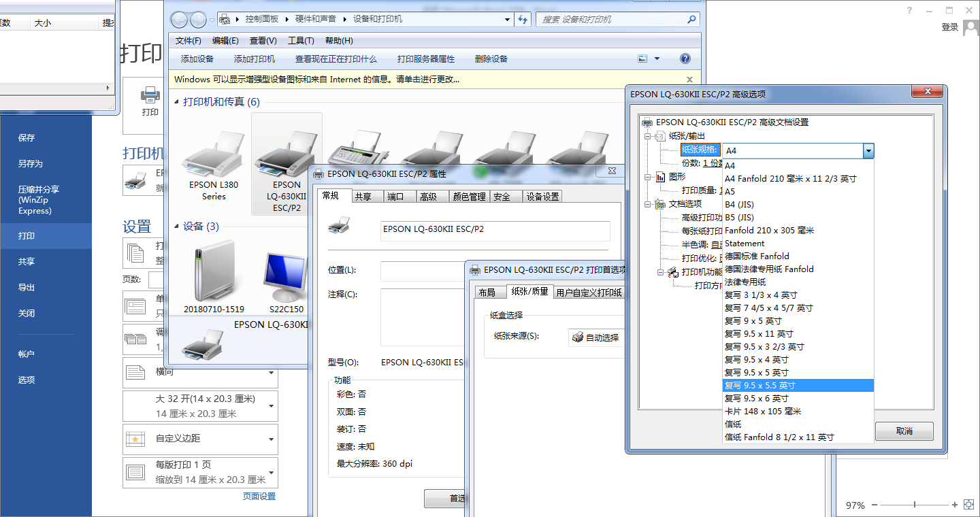
Task: Open the 帮助(H) menu
Action: pyautogui.click(x=339, y=41)
